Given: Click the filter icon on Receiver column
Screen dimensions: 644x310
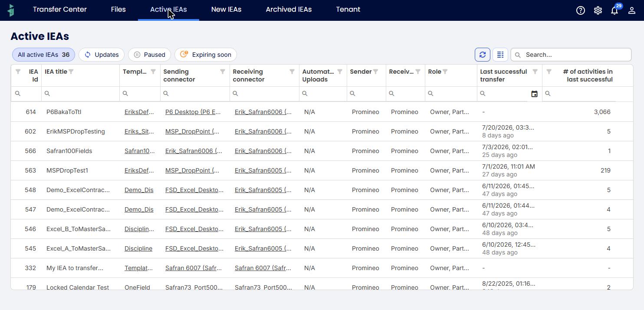Looking at the screenshot, I should (x=418, y=72).
